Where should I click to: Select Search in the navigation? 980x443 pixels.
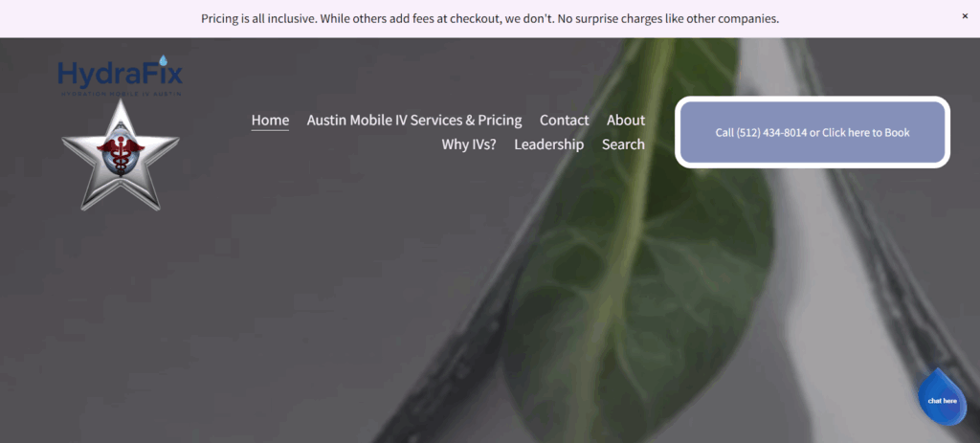pos(623,144)
